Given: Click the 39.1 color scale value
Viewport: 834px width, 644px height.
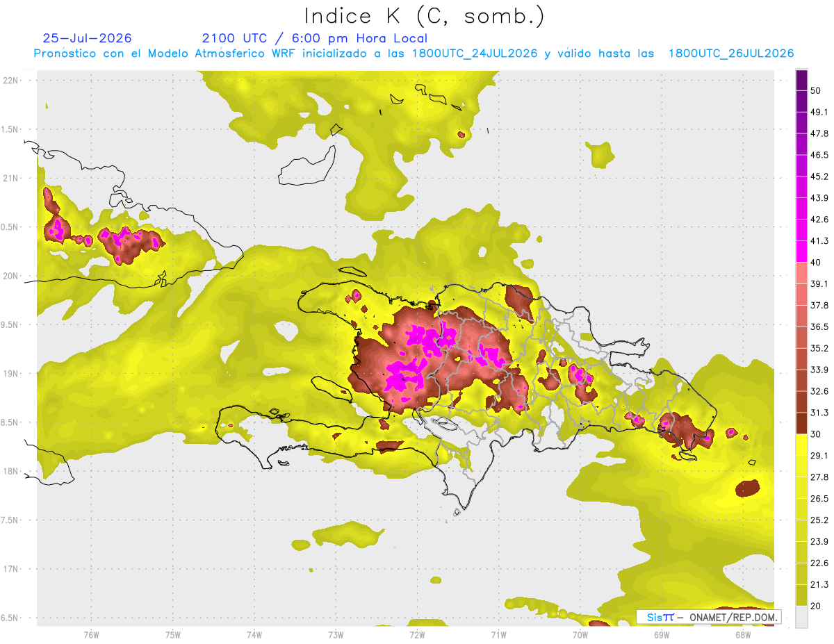Looking at the screenshot, I should click(820, 283).
